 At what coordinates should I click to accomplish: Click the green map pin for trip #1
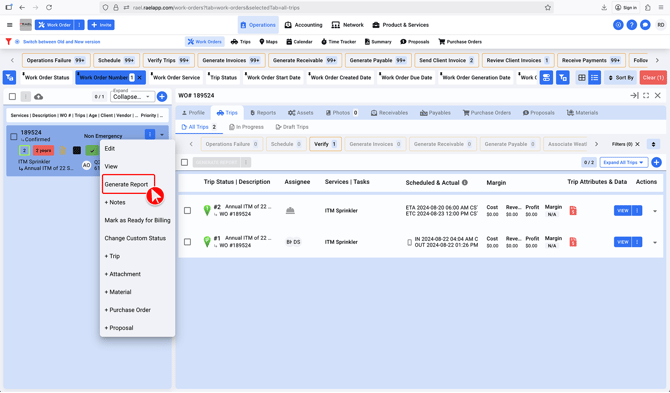pos(207,242)
